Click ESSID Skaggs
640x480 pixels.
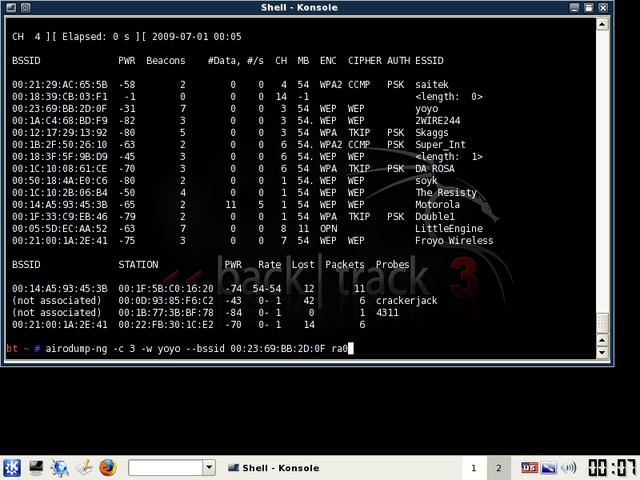432,133
